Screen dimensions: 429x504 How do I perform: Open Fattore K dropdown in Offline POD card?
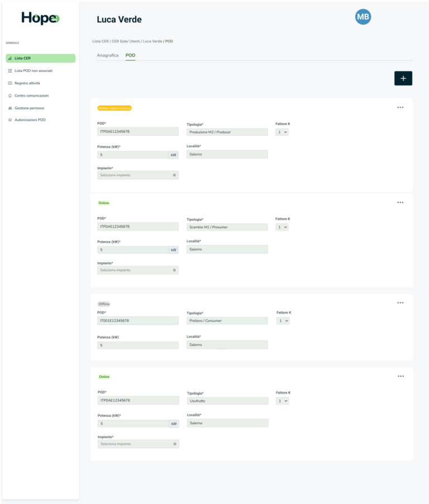pyautogui.click(x=283, y=321)
